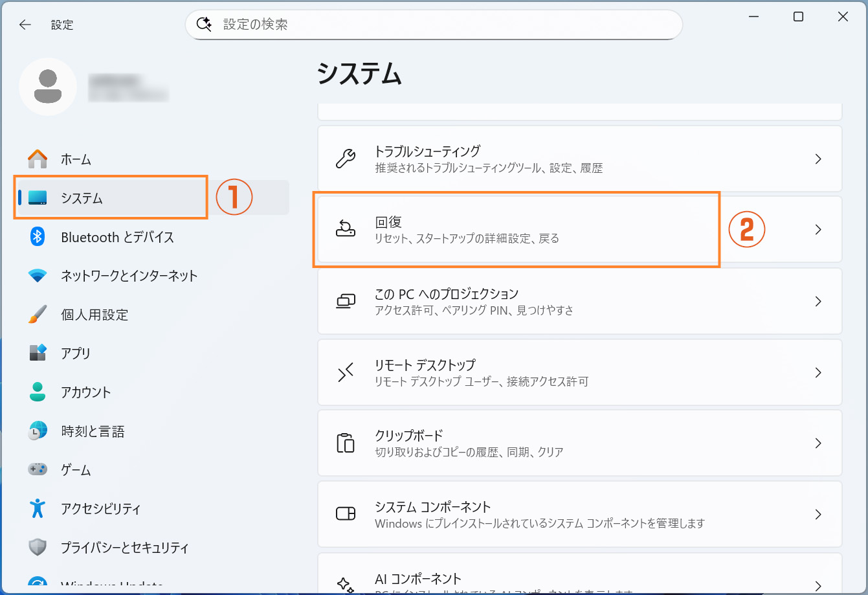Viewport: 868px width, 595px height.
Task: Click the プライバシーとセキュリティ shield icon
Action: click(x=38, y=547)
